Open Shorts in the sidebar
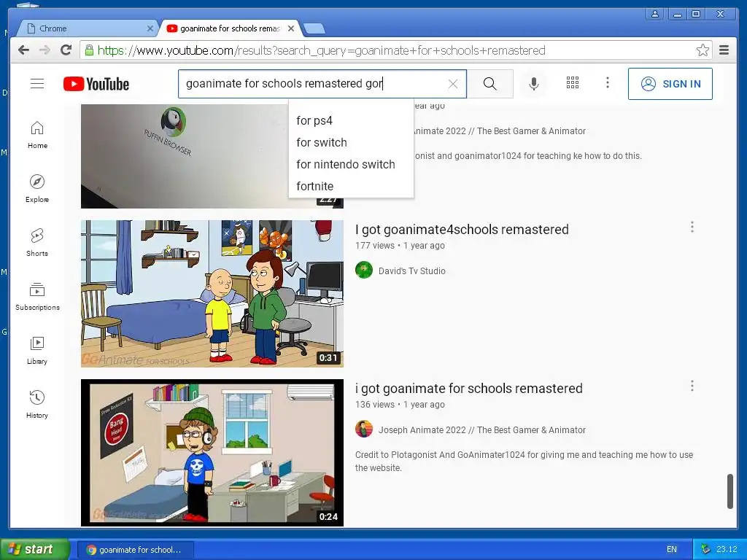The width and height of the screenshot is (747, 560). [x=37, y=243]
